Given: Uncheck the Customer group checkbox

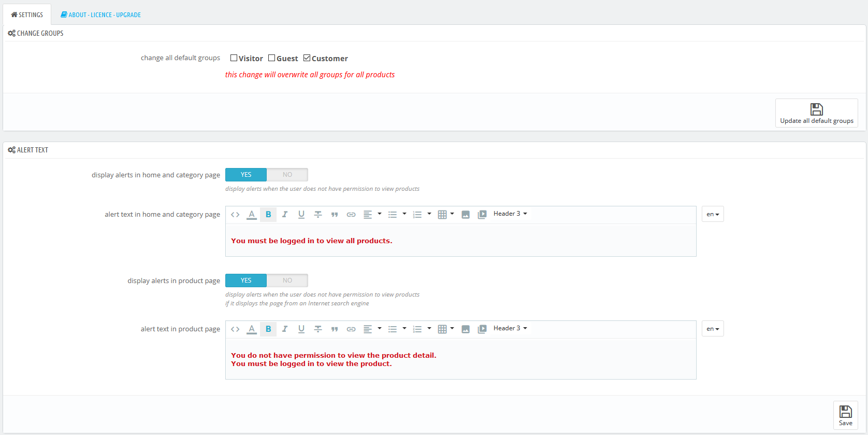Looking at the screenshot, I should tap(307, 58).
